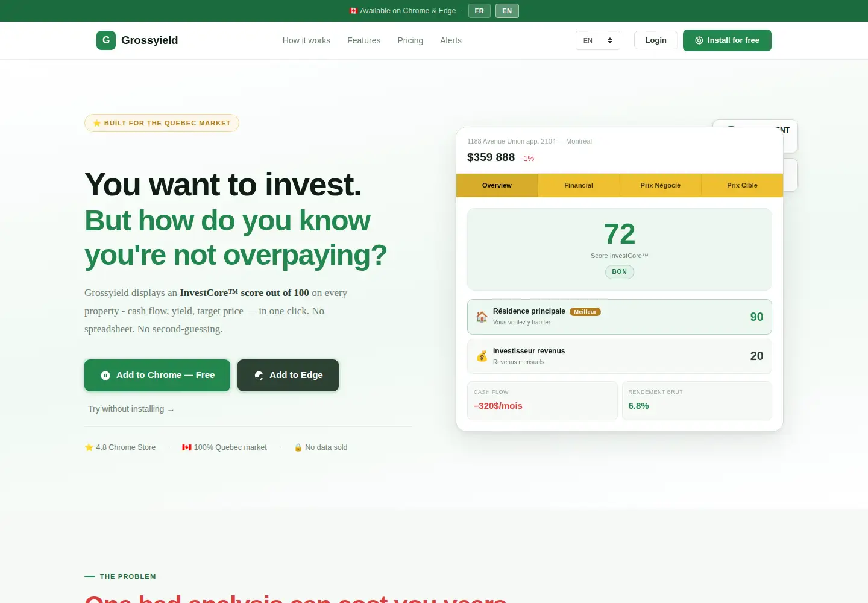Image resolution: width=868 pixels, height=603 pixels.
Task: Open Features nav item
Action: pos(363,40)
